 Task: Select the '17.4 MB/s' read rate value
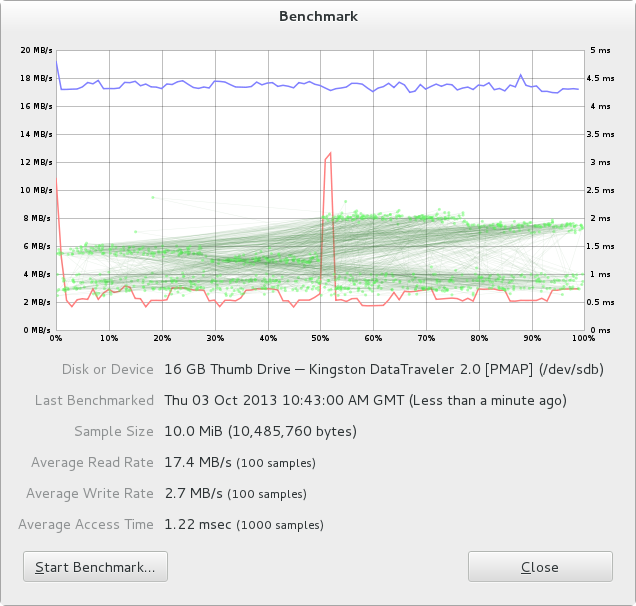[x=198, y=462]
